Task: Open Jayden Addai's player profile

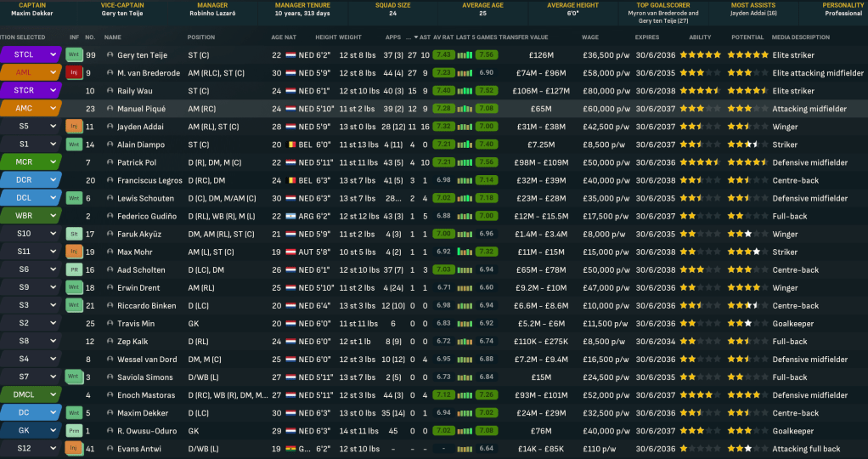Action: coord(141,127)
